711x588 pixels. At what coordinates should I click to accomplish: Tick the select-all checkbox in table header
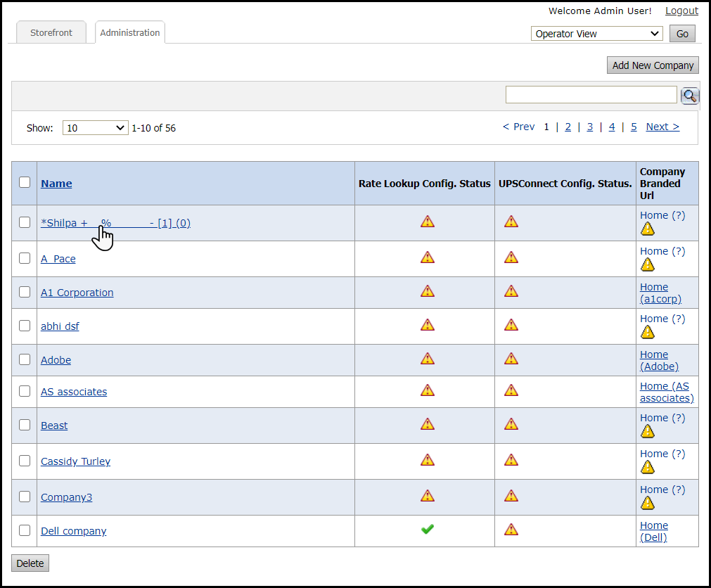[x=25, y=182]
